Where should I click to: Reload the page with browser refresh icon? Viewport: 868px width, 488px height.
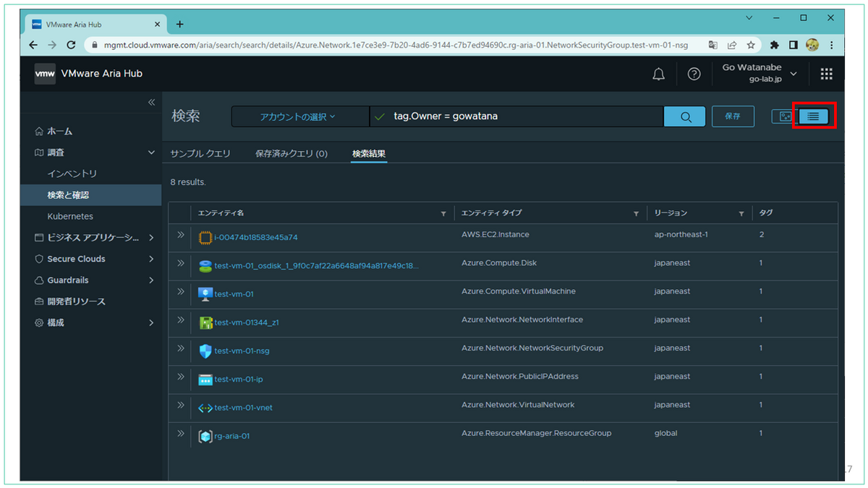coord(71,45)
